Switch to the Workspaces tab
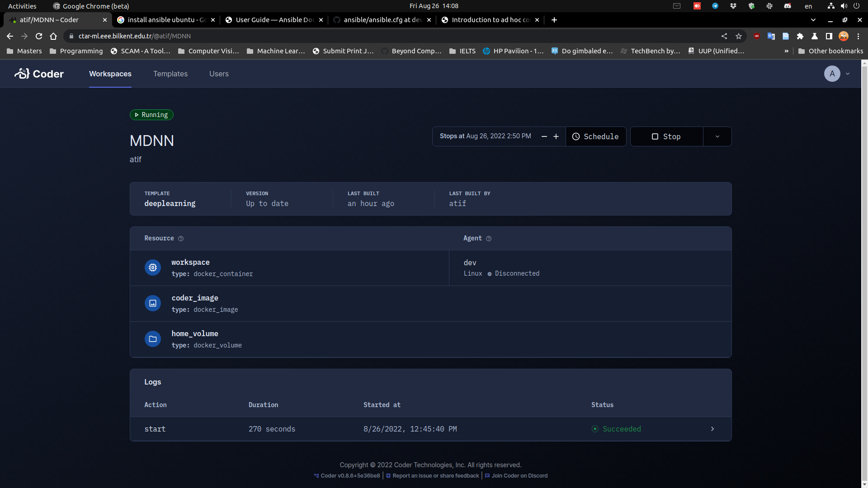Viewport: 868px width, 488px height. [x=110, y=74]
